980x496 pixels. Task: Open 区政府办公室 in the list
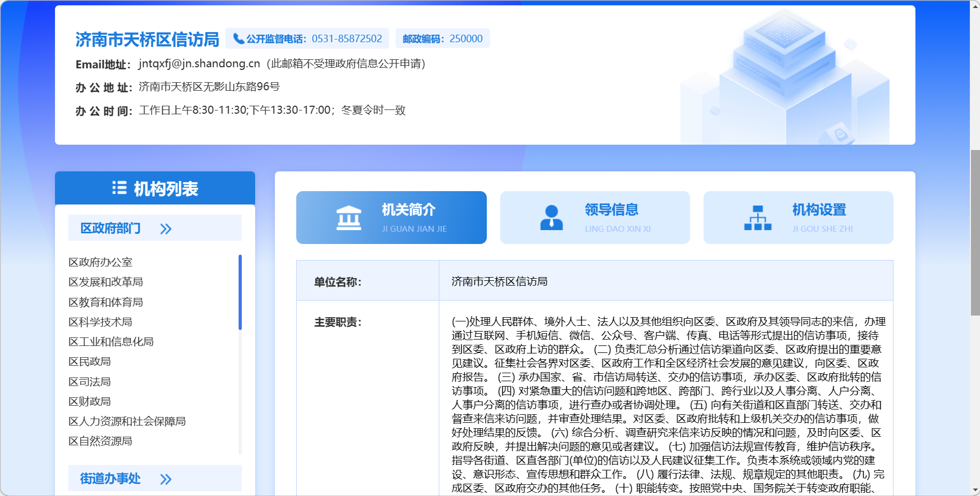(x=100, y=262)
